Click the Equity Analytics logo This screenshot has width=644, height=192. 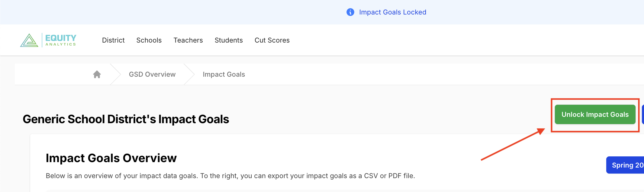(x=48, y=40)
